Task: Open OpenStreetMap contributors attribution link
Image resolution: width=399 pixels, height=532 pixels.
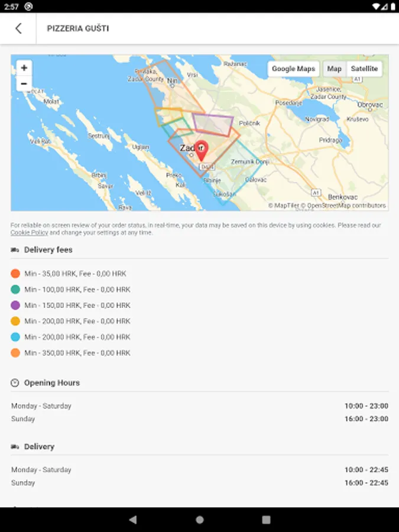Action: [x=346, y=206]
